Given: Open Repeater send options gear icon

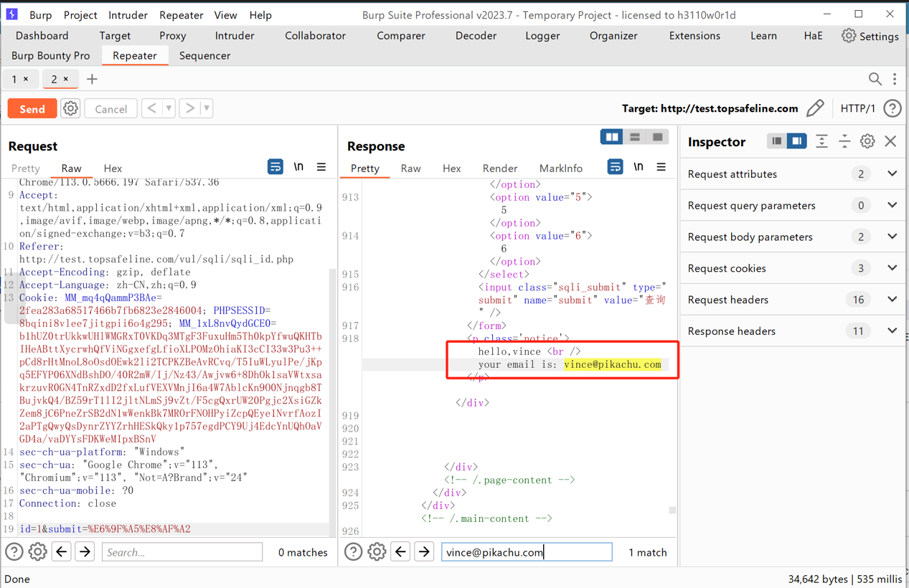Looking at the screenshot, I should tap(70, 108).
